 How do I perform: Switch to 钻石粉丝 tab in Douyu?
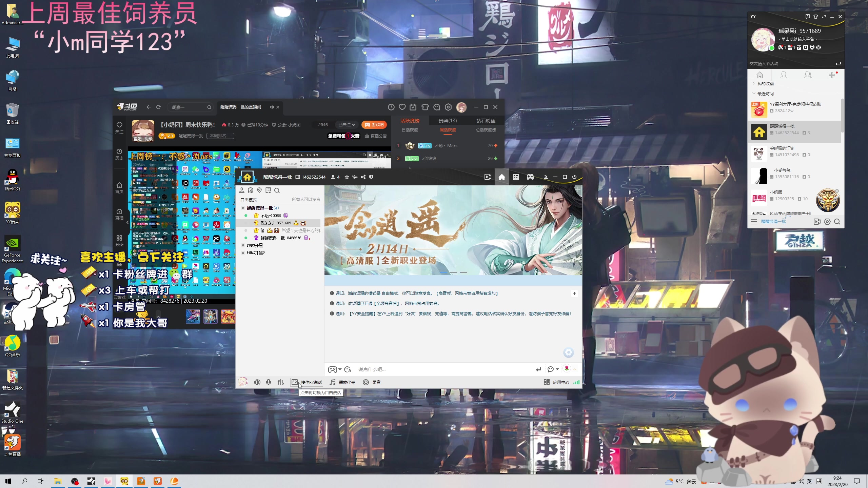[x=486, y=121]
